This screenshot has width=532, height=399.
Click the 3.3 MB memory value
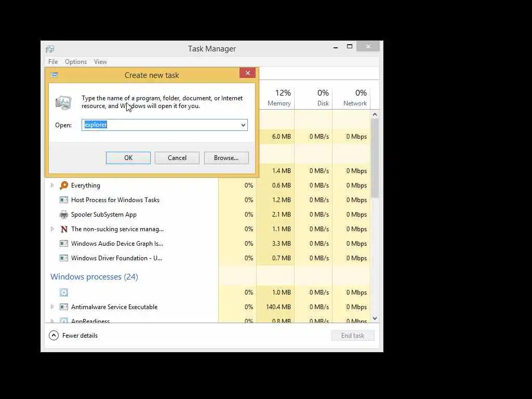click(x=281, y=244)
